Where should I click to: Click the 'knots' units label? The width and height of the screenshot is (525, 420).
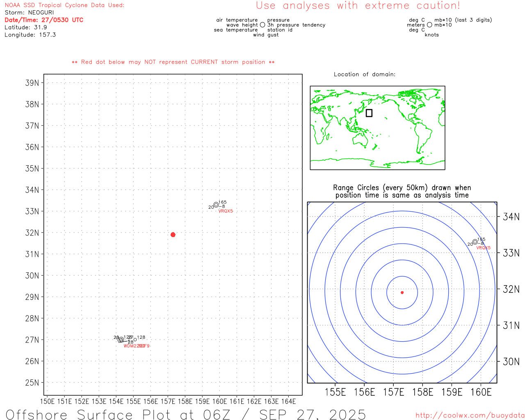coord(432,35)
